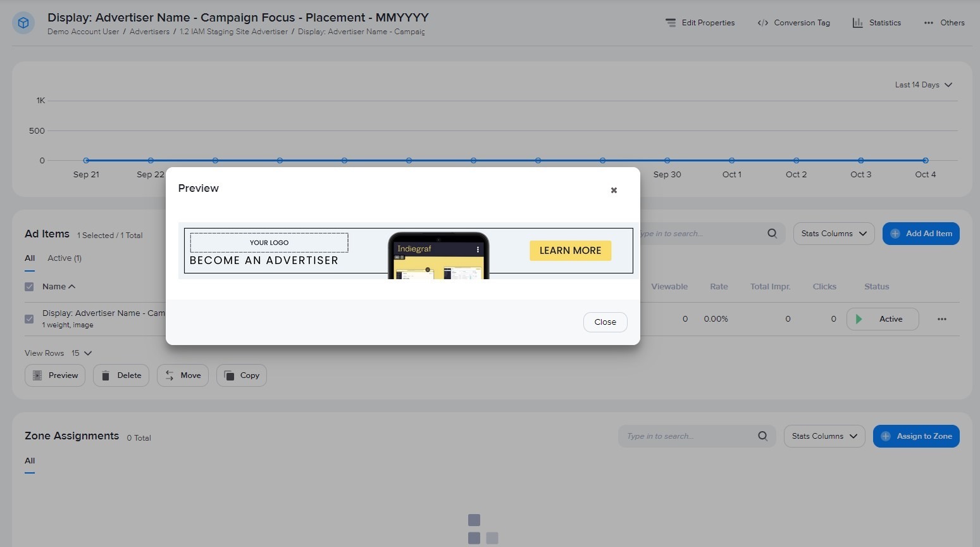Open Edit Properties from header
Image resolution: width=980 pixels, height=547 pixels.
coord(700,23)
